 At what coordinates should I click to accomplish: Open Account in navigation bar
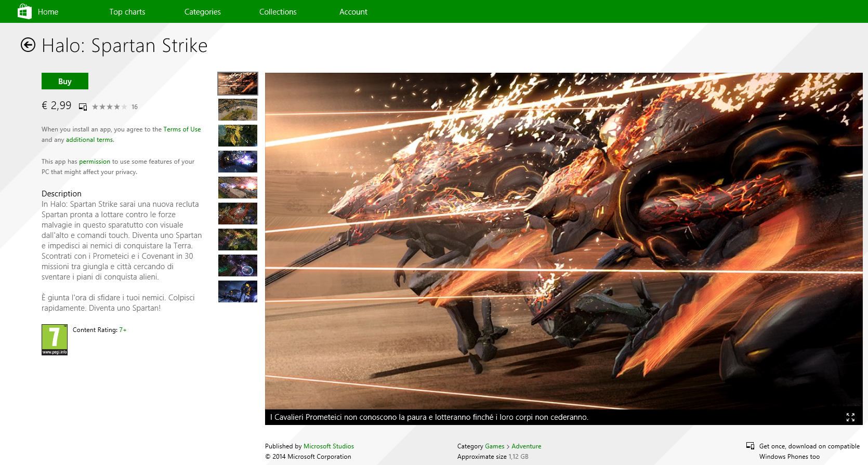coord(353,11)
